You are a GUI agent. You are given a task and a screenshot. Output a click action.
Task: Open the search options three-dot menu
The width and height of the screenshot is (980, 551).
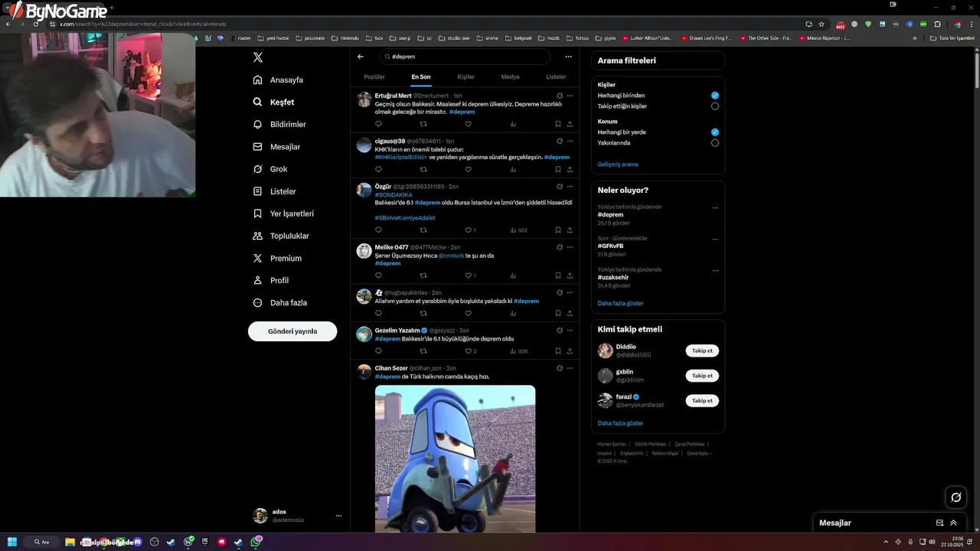pos(568,57)
